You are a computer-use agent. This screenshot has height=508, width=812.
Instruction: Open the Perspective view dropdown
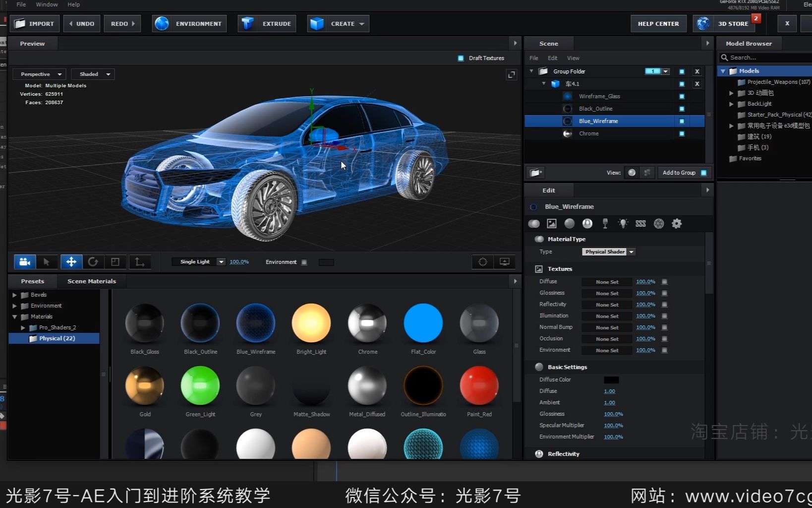(x=39, y=74)
